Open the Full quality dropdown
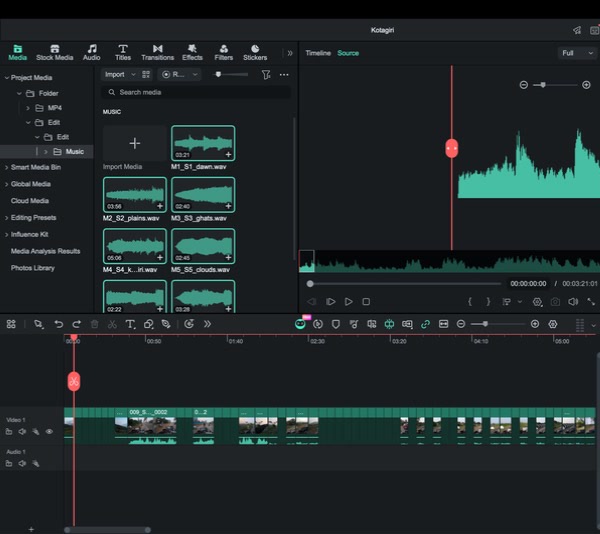This screenshot has width=600, height=534. click(577, 53)
